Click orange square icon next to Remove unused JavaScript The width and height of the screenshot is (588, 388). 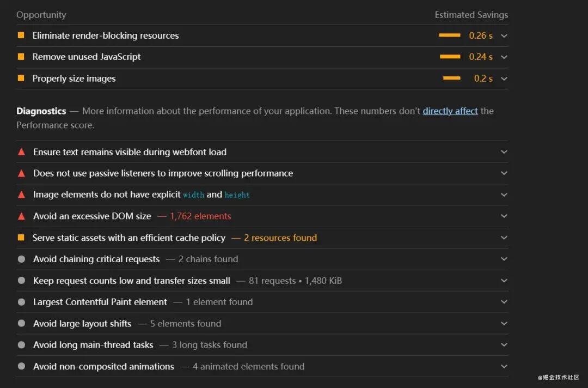[21, 57]
